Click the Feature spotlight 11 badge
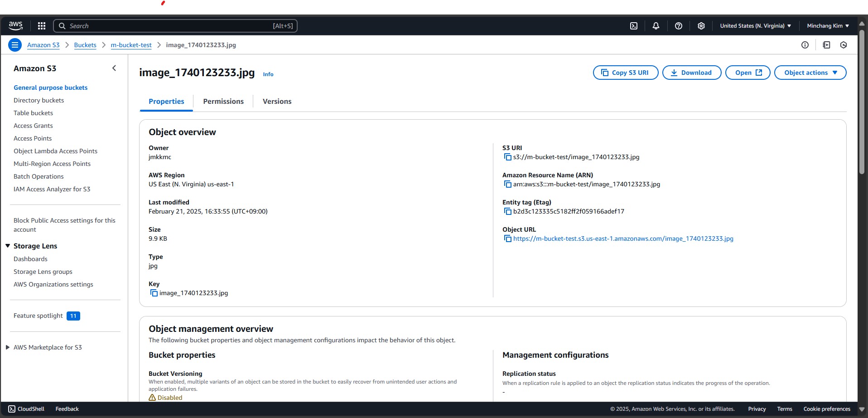The width and height of the screenshot is (868, 418). point(73,316)
